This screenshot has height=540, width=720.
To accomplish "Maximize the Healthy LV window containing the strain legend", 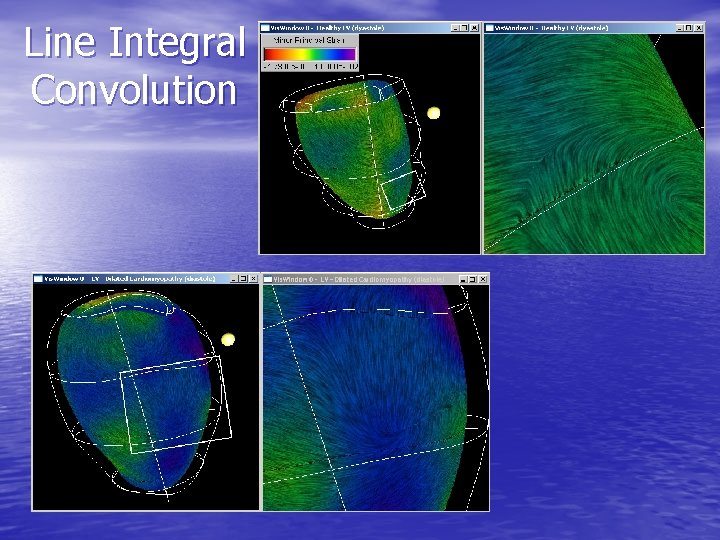I will (464, 28).
